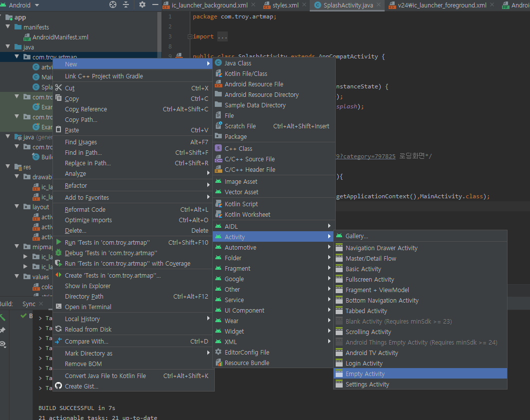The image size is (530, 420).
Task: Switch to the styles.xml tab
Action: tap(285, 5)
